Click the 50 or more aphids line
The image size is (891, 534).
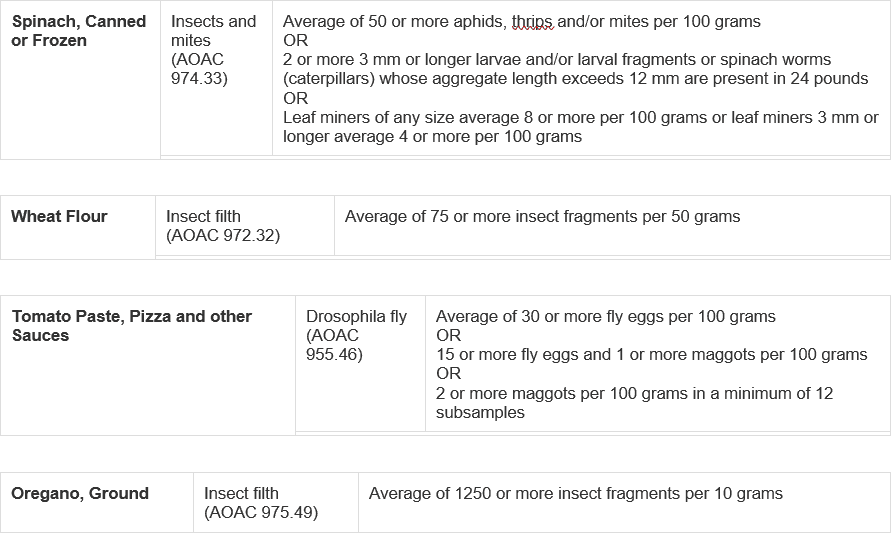(x=522, y=22)
